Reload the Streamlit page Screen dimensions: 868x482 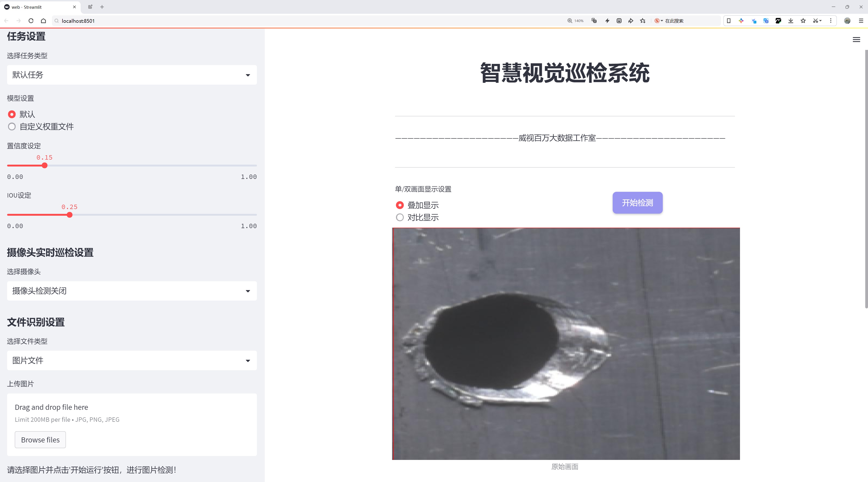31,20
